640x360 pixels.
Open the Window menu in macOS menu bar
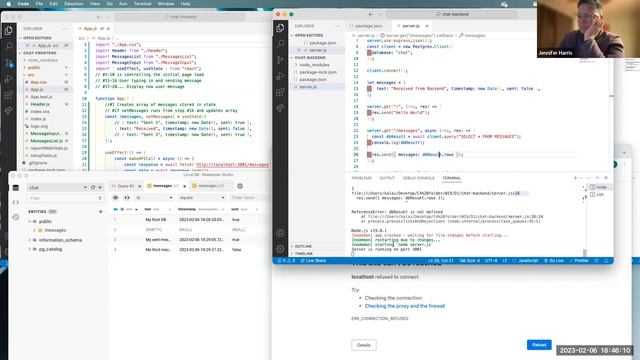(x=166, y=4)
